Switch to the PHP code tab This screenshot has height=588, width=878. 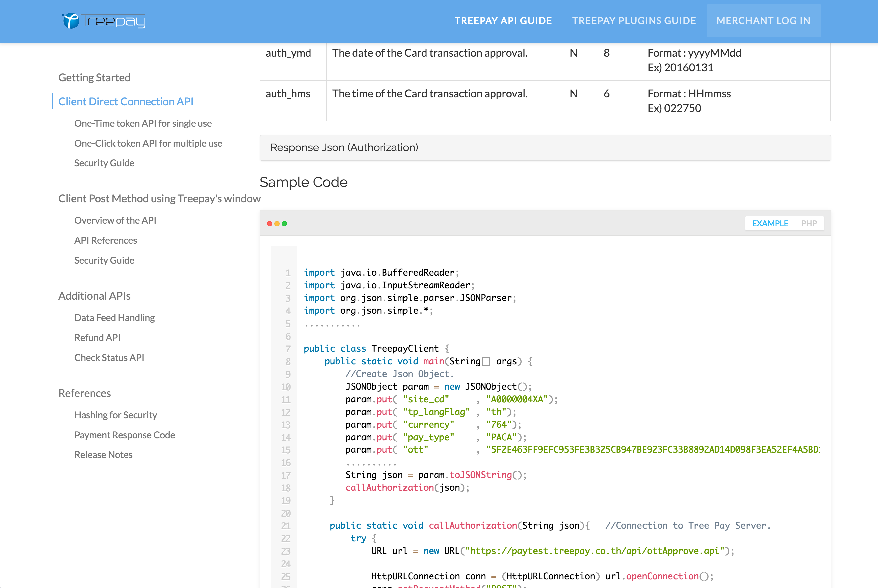[809, 223]
